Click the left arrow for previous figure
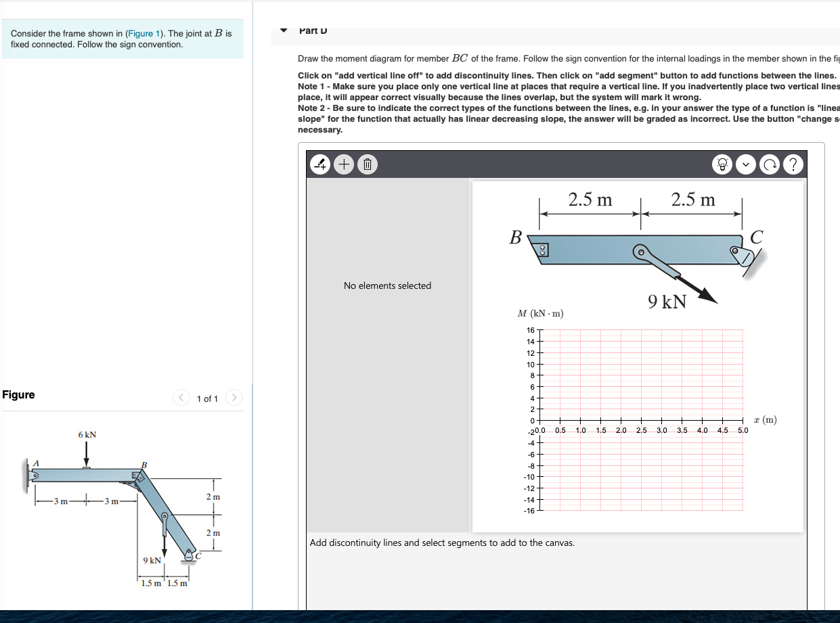 coord(181,398)
